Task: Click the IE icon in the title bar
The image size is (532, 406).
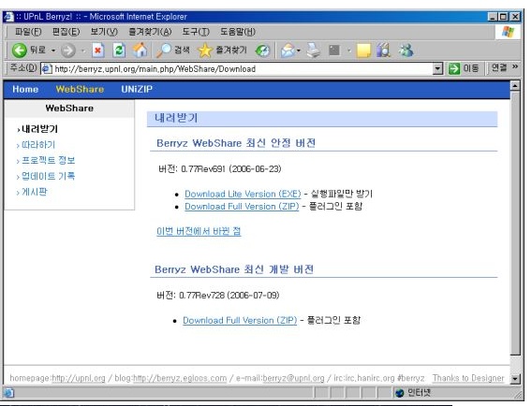Action: [8, 17]
